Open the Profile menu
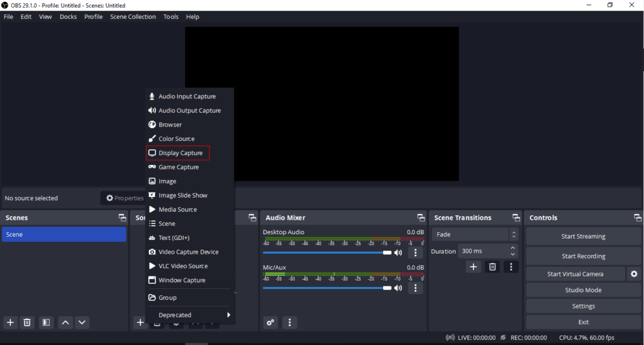 click(x=94, y=17)
